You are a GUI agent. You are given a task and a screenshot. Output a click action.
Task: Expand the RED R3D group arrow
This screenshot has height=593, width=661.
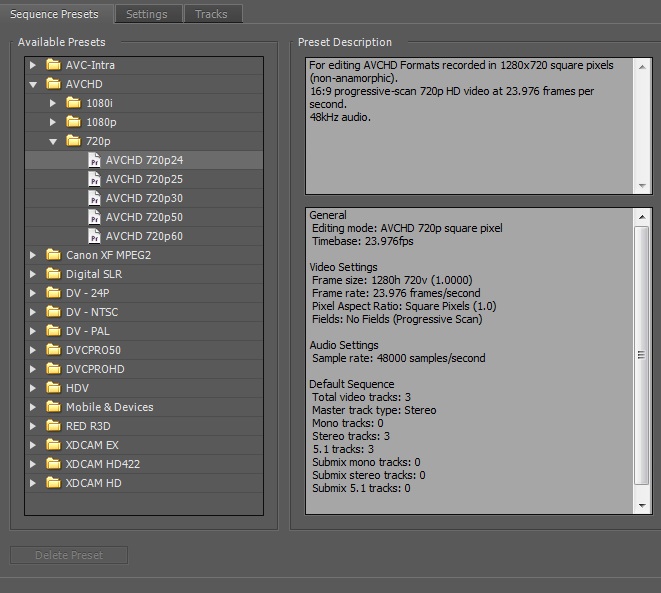[33, 426]
